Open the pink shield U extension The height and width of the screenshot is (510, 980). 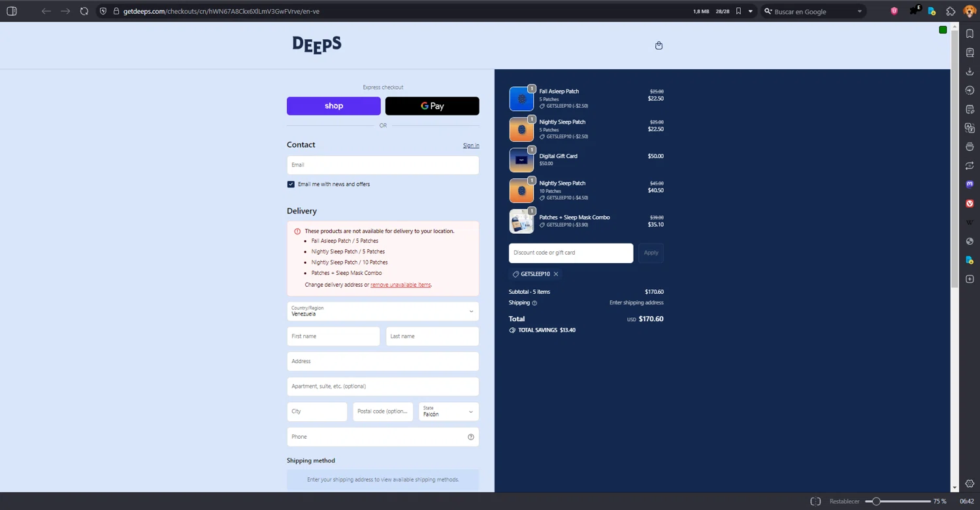[894, 11]
